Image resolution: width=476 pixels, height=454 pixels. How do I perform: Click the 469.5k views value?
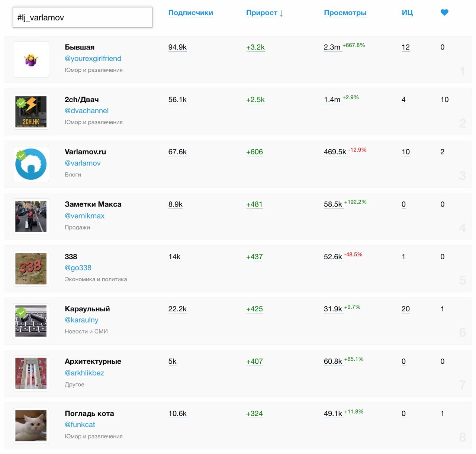335,152
